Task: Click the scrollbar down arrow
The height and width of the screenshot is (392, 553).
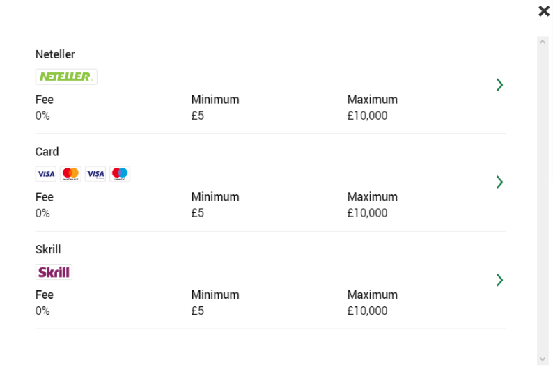Action: point(543,359)
